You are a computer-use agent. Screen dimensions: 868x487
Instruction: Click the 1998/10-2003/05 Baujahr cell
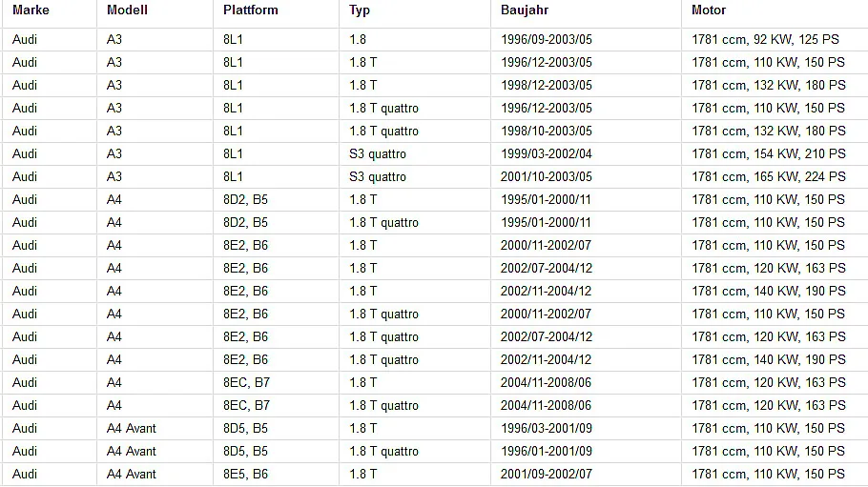586,132
